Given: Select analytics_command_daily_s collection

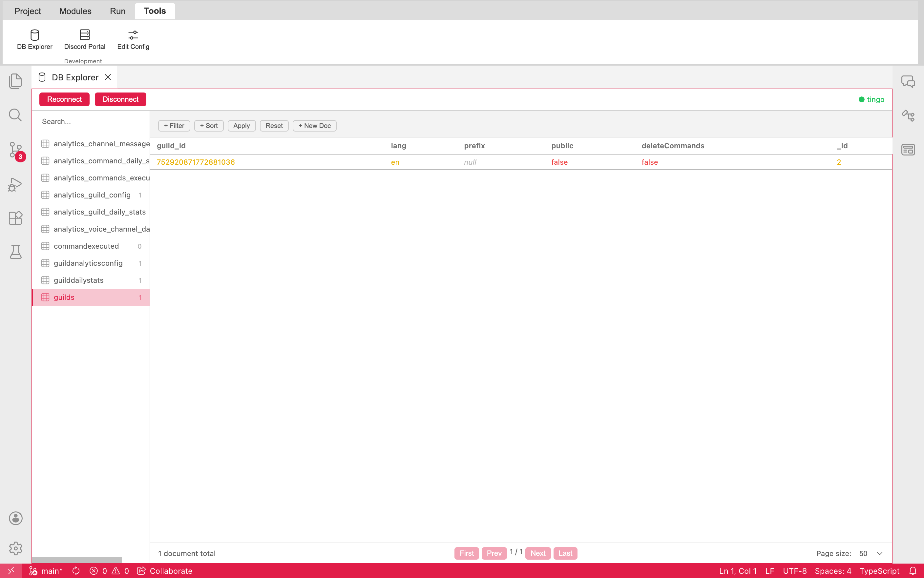Looking at the screenshot, I should point(91,160).
